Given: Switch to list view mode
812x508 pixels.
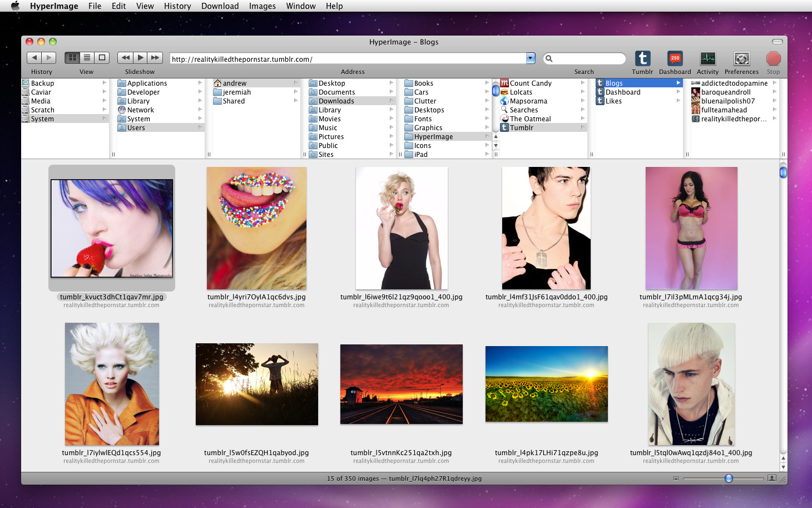Looking at the screenshot, I should pos(87,57).
